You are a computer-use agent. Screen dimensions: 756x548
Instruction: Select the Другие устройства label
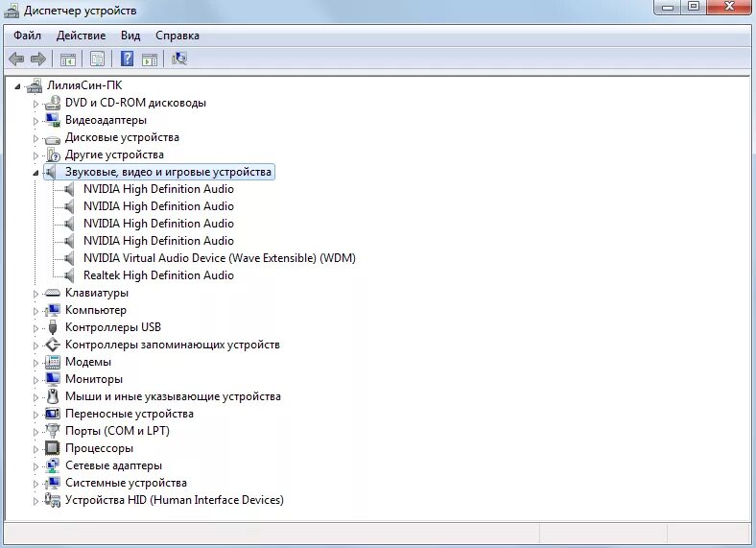point(114,155)
